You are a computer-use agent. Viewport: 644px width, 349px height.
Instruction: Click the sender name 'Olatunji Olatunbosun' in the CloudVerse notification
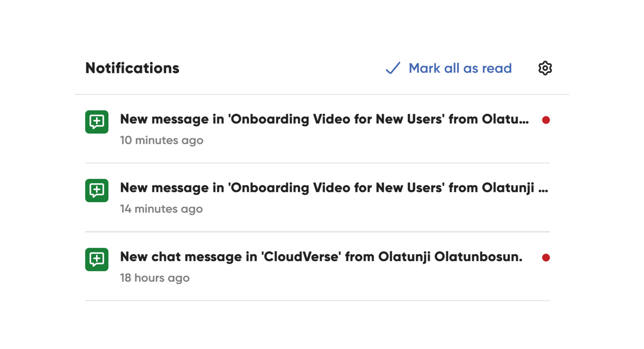[x=450, y=257]
